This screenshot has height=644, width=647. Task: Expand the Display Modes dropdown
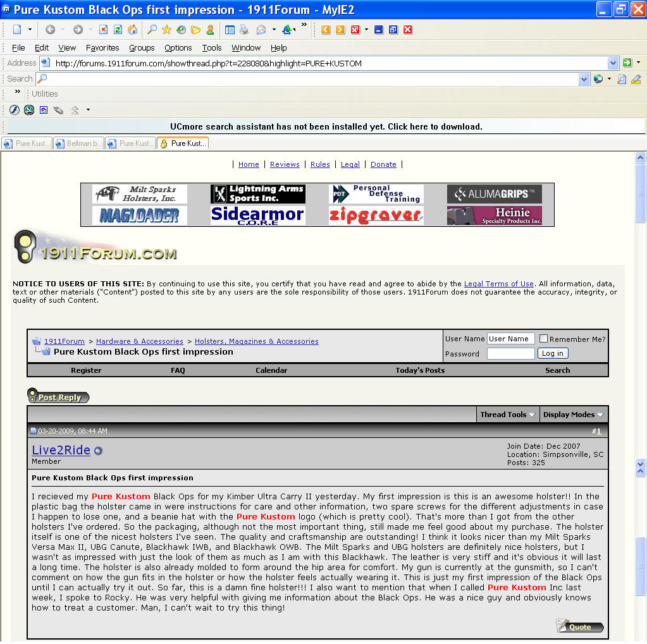coord(573,415)
